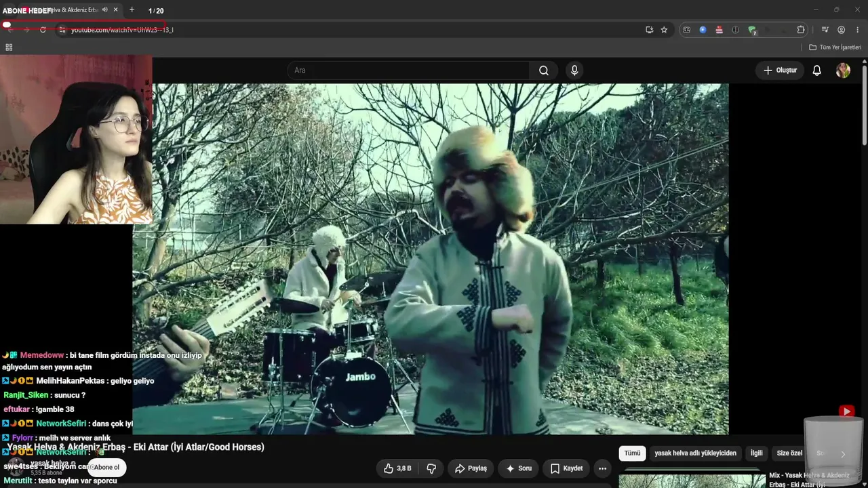Viewport: 868px width, 488px height.
Task: Close the Yasak Helva browser tab
Action: click(x=116, y=10)
